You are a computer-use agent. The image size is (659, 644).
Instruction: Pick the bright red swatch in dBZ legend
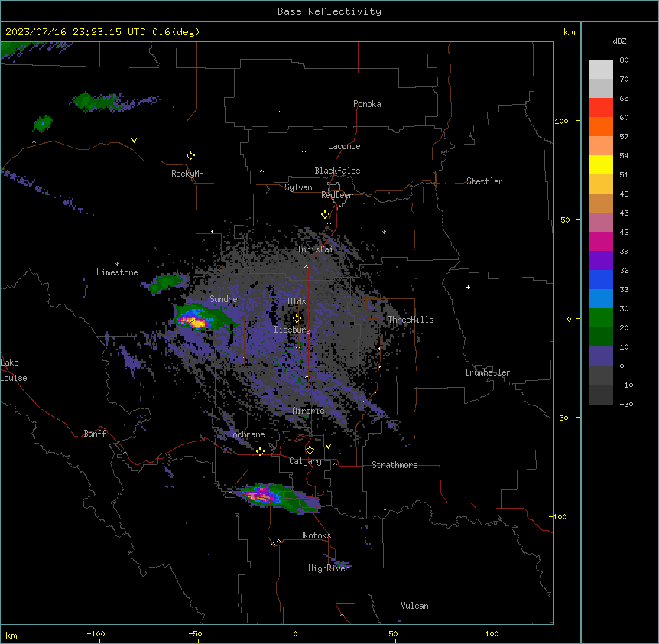point(601,107)
